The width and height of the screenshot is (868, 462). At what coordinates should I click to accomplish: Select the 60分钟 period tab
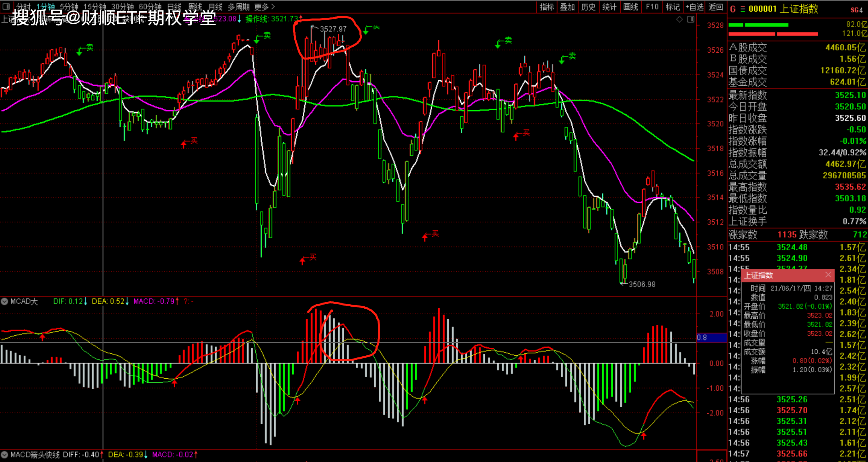pos(150,7)
